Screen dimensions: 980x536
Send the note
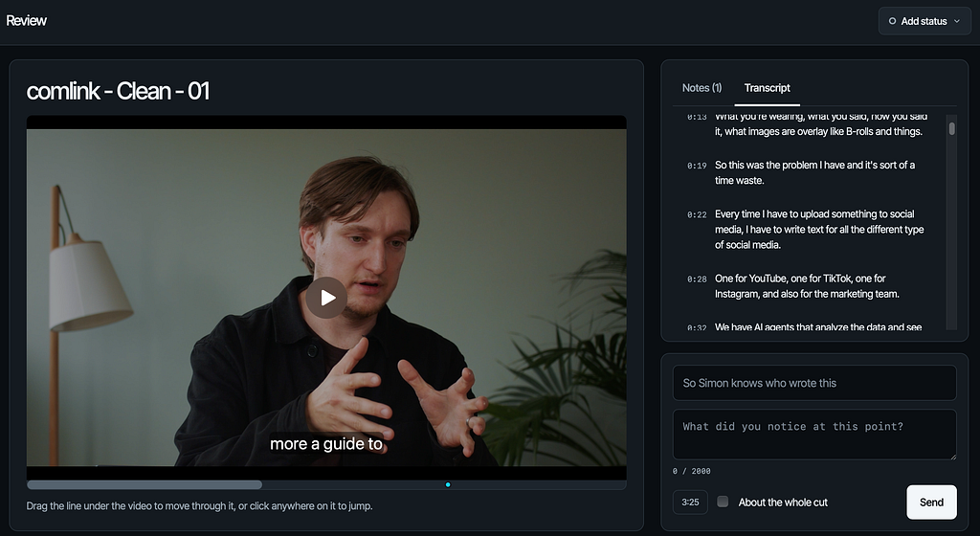(x=931, y=502)
